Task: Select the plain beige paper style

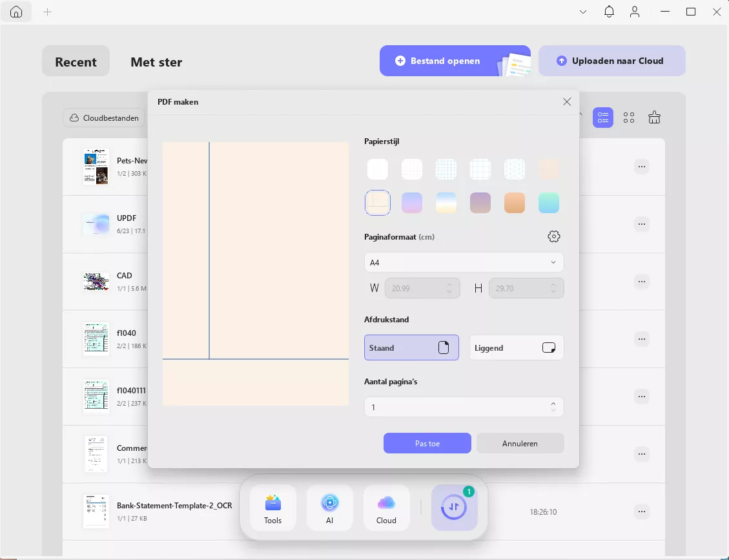Action: coord(549,169)
